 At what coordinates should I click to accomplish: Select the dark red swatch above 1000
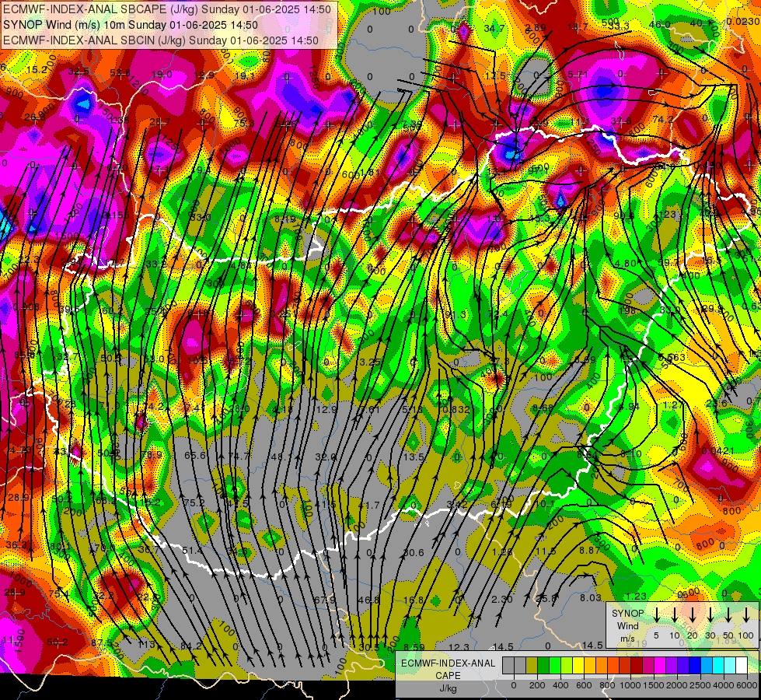pyautogui.click(x=637, y=666)
